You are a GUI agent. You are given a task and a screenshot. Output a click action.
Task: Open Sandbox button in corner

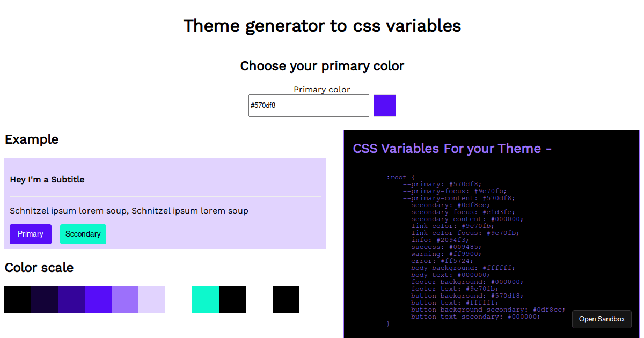point(602,319)
